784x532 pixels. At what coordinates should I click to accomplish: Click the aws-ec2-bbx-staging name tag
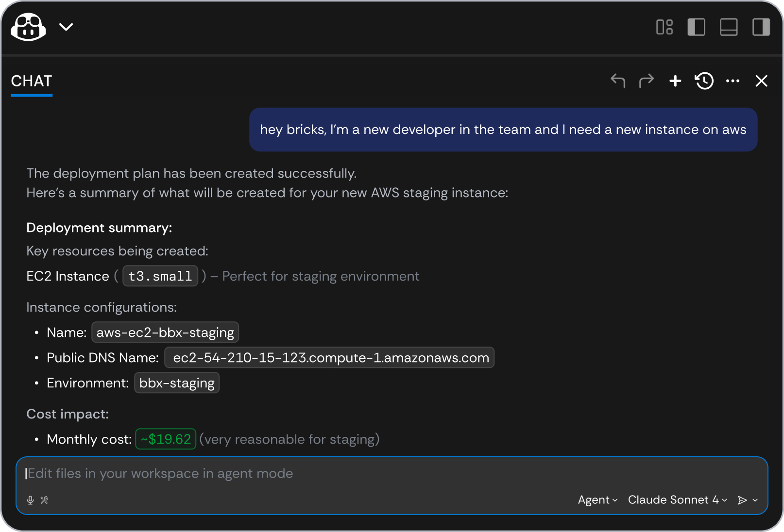(165, 332)
